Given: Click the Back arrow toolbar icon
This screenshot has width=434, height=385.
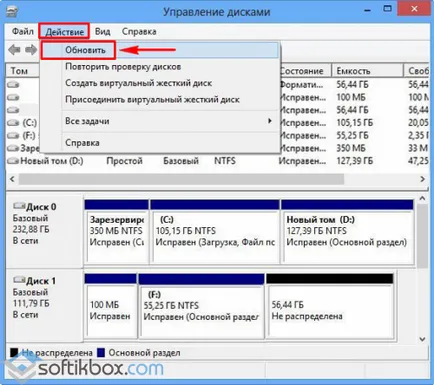Looking at the screenshot, I should point(14,50).
